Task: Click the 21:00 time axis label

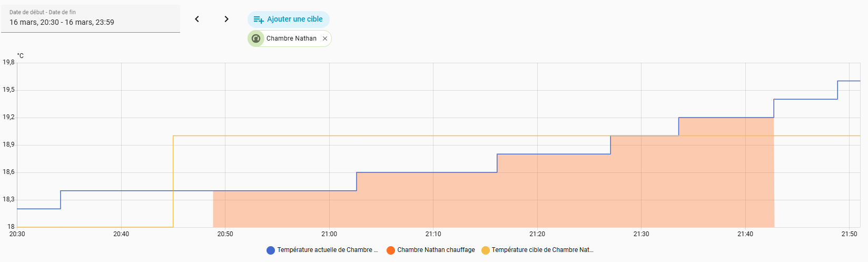Action: (x=329, y=234)
